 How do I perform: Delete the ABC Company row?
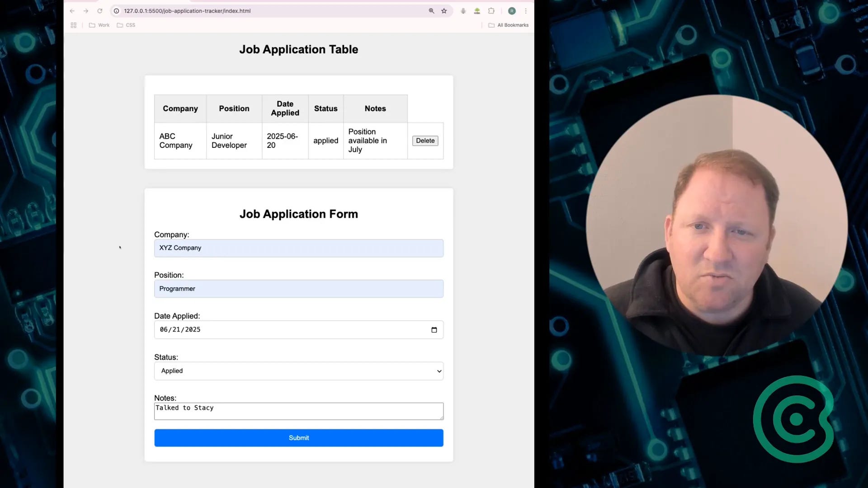425,141
